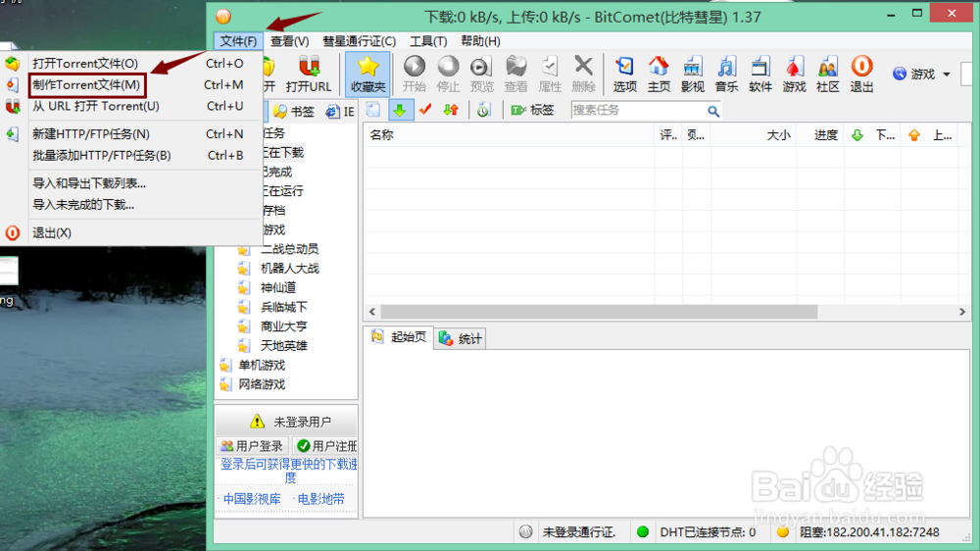This screenshot has width=980, height=551.
Task: Click the 大小 column header
Action: tap(753, 135)
